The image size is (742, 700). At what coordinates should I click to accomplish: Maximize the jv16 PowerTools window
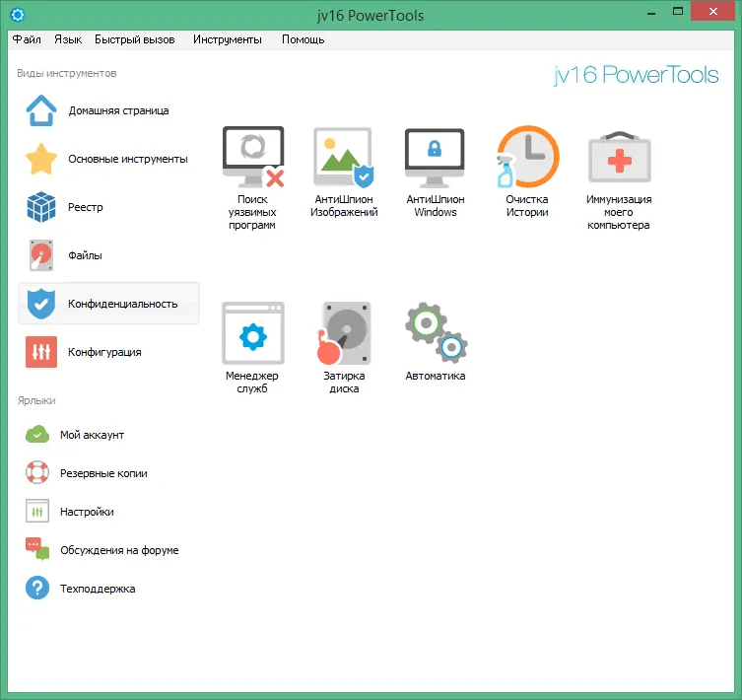tap(678, 12)
